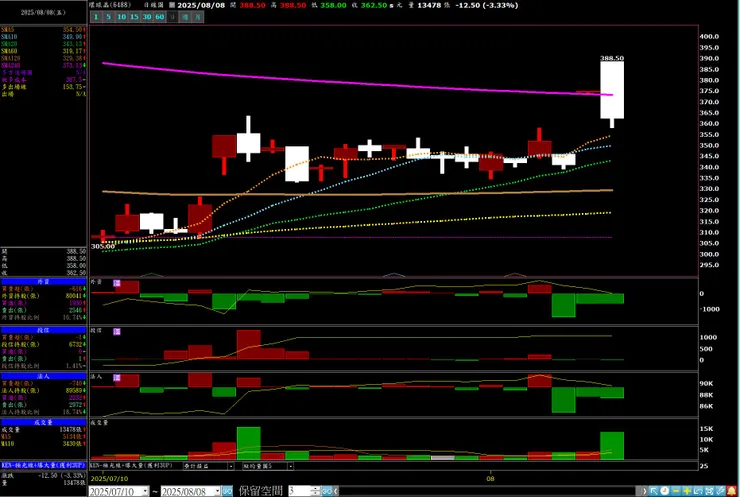Screen dimensions: 740x497
Task: Click the large green volume bar for 2025/08/08
Action: pyautogui.click(x=612, y=446)
